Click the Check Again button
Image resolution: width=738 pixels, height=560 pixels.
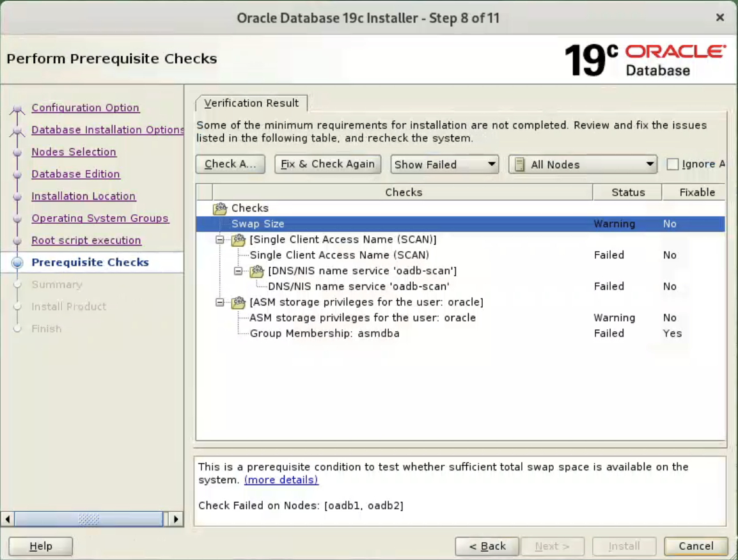tap(230, 164)
